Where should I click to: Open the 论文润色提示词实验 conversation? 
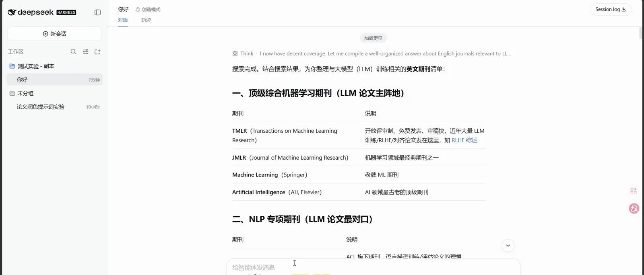(55, 107)
